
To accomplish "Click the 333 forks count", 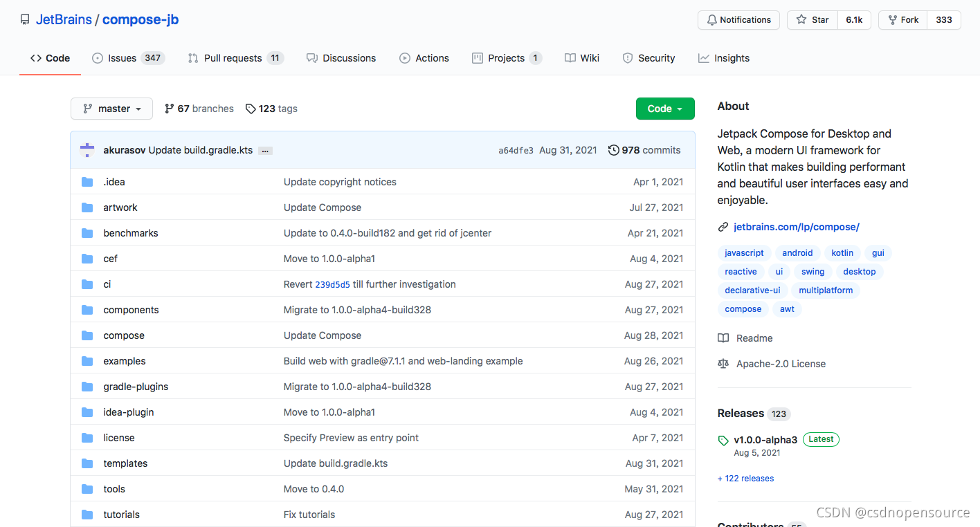I will click(x=944, y=20).
